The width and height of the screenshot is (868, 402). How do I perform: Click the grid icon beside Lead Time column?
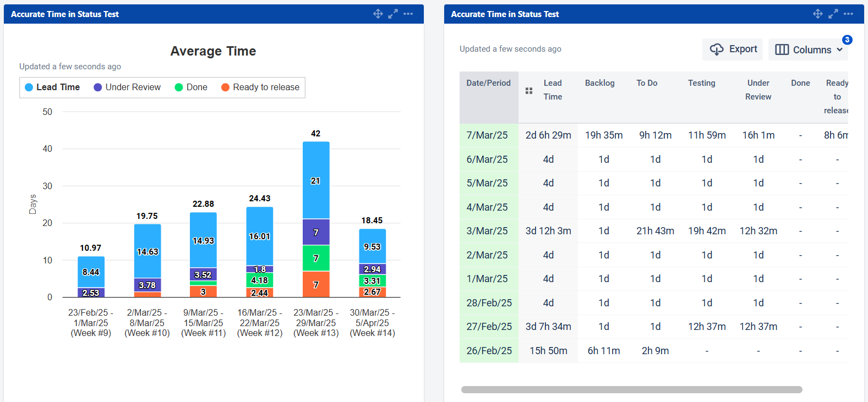pos(529,91)
